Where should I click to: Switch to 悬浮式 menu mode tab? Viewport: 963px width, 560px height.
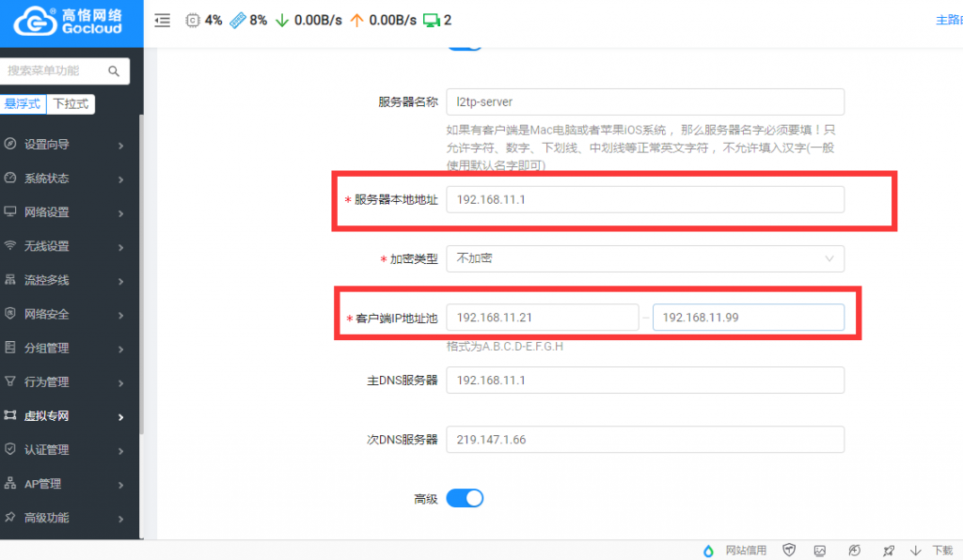pyautogui.click(x=23, y=103)
